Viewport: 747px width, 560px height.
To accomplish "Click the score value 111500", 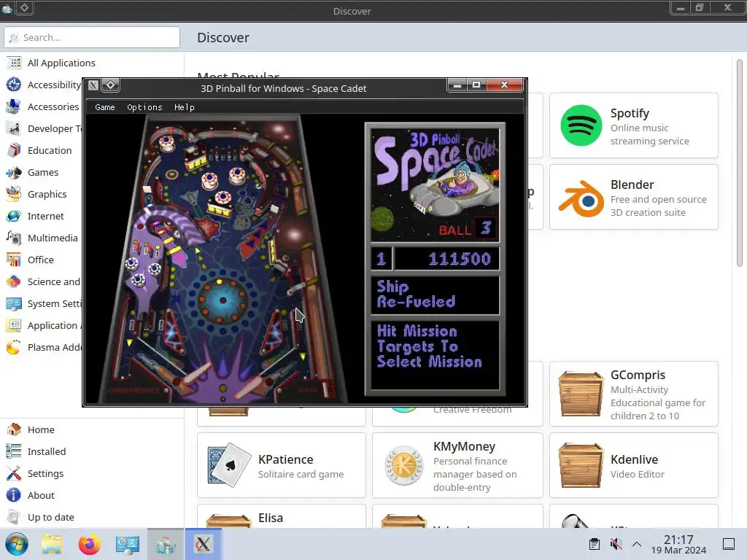I will [460, 259].
